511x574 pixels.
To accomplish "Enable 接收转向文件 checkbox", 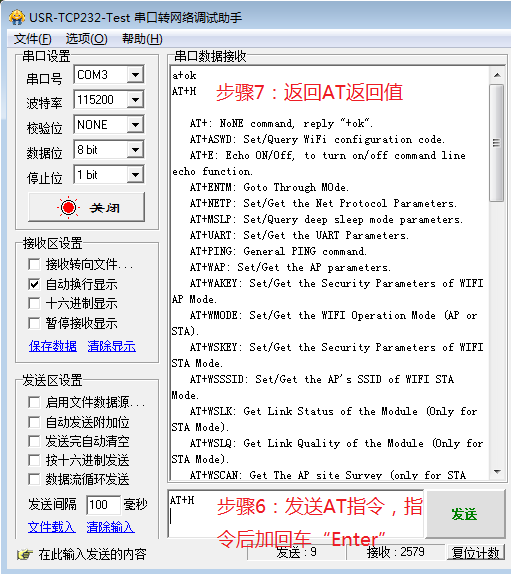I will pyautogui.click(x=34, y=264).
